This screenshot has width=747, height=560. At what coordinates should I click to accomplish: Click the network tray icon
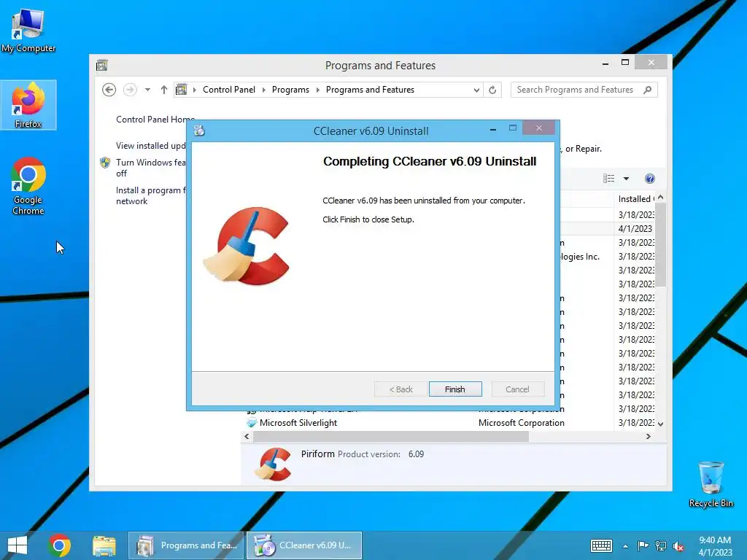tap(661, 545)
